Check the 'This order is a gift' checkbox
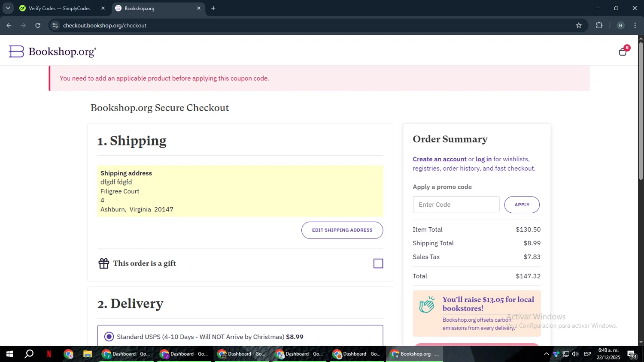 (378, 263)
